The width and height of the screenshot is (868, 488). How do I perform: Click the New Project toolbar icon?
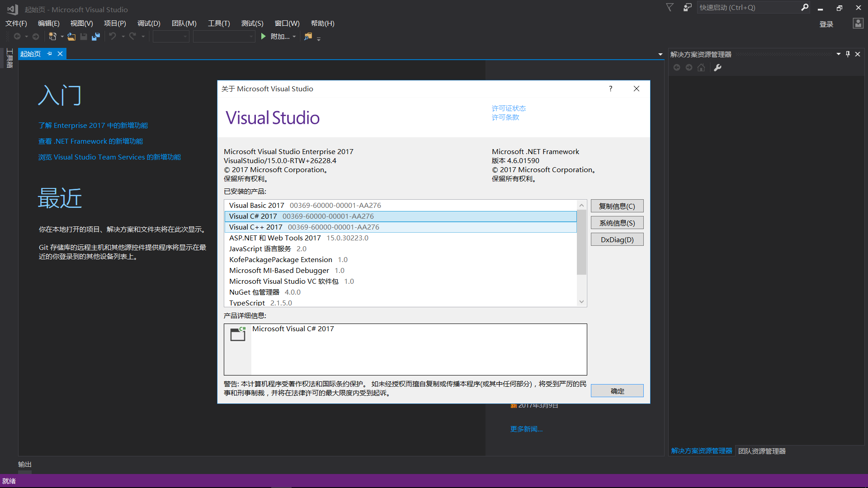pyautogui.click(x=52, y=37)
